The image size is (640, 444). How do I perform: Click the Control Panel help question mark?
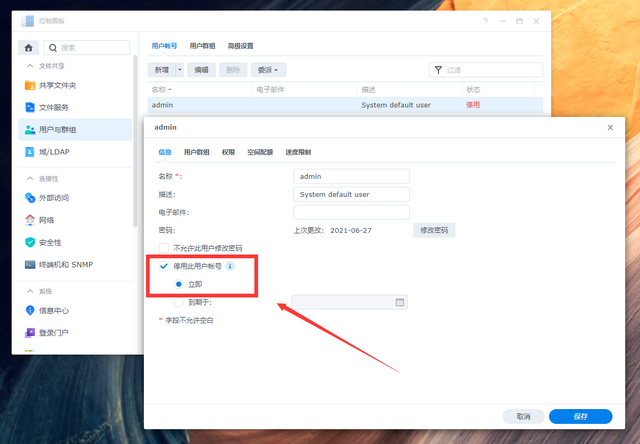pos(485,21)
